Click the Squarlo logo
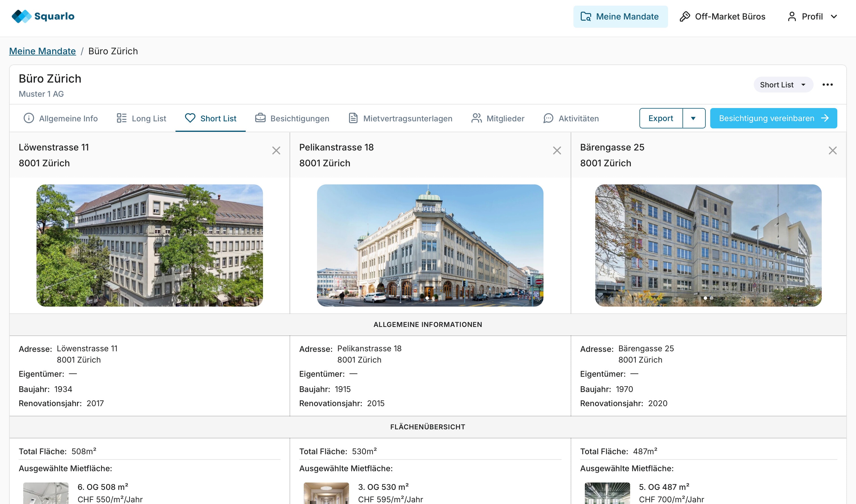The width and height of the screenshot is (856, 504). pos(43,16)
